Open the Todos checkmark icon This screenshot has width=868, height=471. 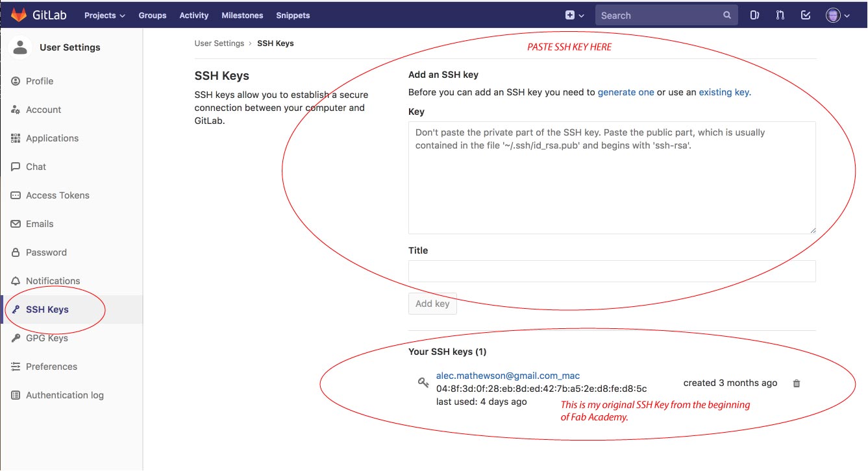click(x=806, y=16)
